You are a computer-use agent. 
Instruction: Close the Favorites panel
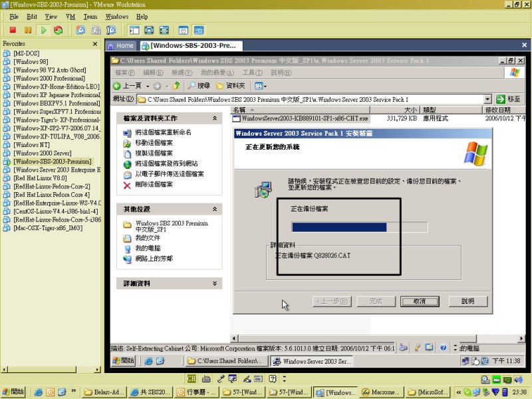click(x=95, y=44)
